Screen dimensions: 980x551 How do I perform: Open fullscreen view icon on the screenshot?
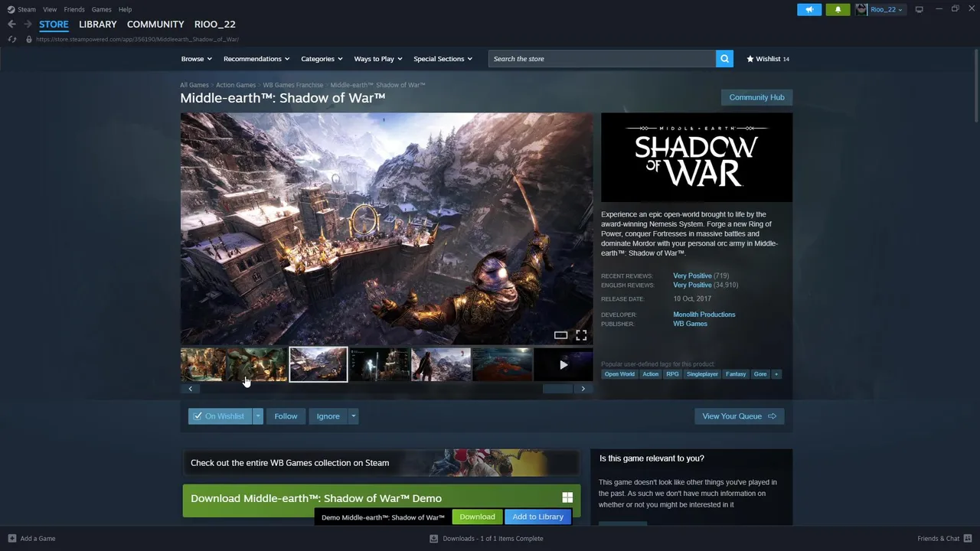[581, 335]
